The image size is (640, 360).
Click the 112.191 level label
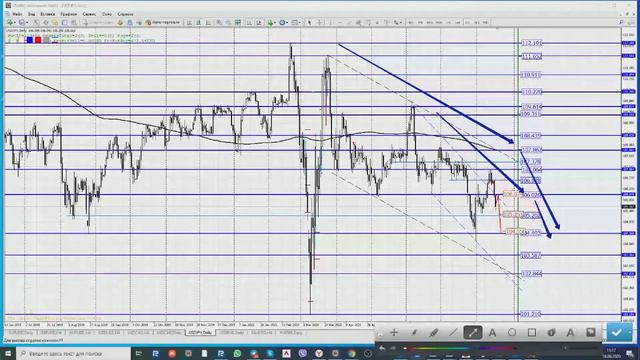(x=531, y=43)
